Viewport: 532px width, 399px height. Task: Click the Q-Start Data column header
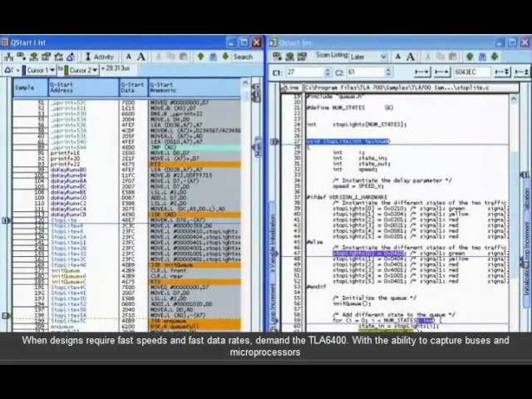134,87
